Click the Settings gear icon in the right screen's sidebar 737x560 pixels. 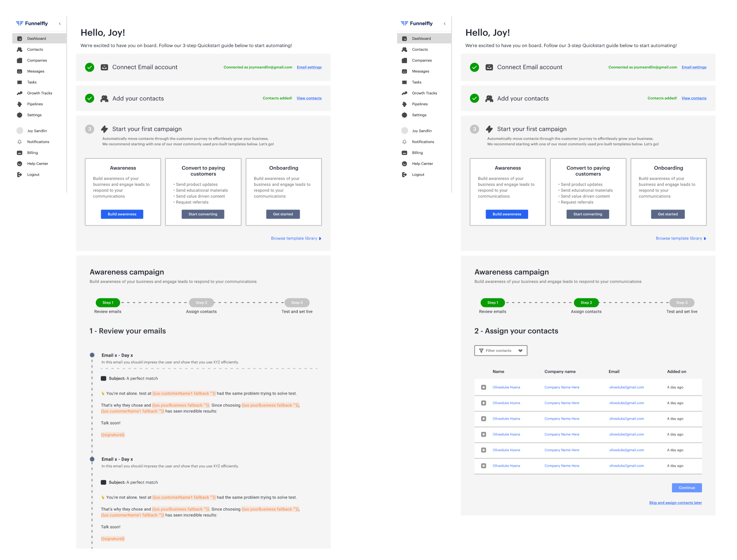[404, 115]
